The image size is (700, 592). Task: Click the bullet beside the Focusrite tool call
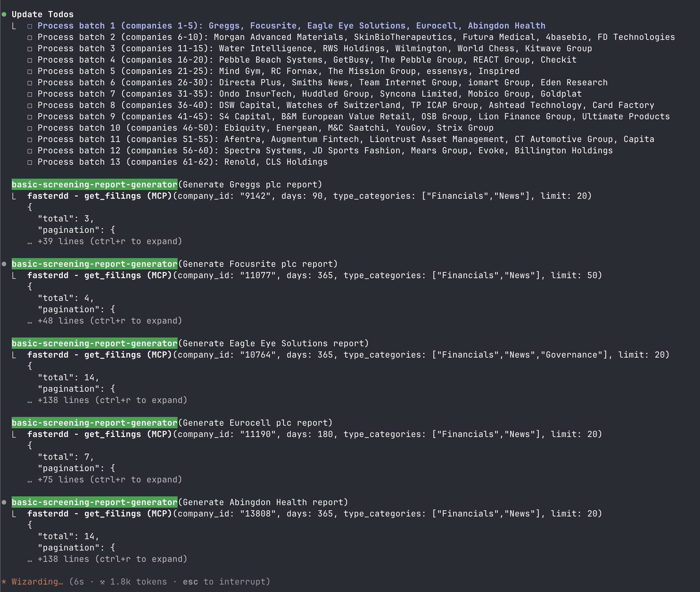[x=4, y=264]
